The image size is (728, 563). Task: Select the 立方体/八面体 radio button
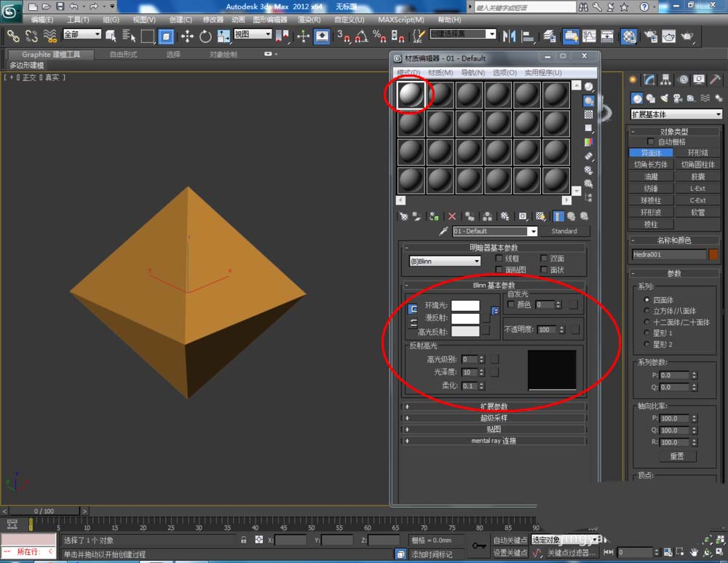(645, 311)
